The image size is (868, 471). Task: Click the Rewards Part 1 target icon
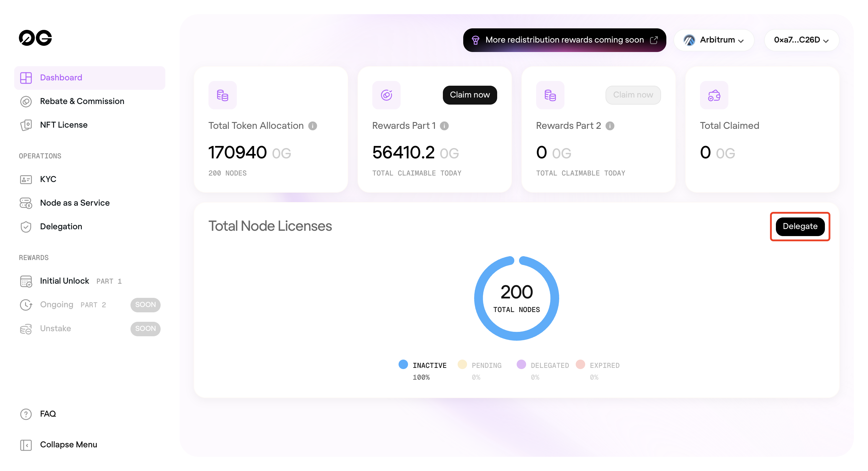tap(386, 95)
